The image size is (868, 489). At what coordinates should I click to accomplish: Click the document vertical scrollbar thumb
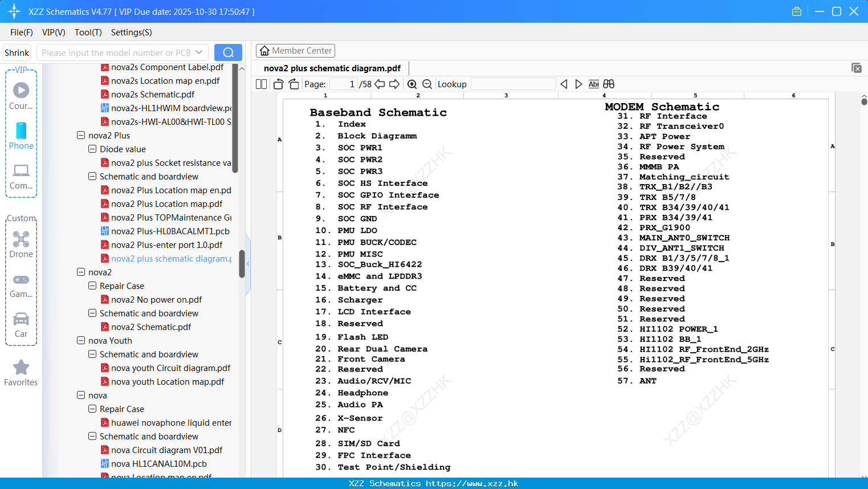(x=864, y=101)
